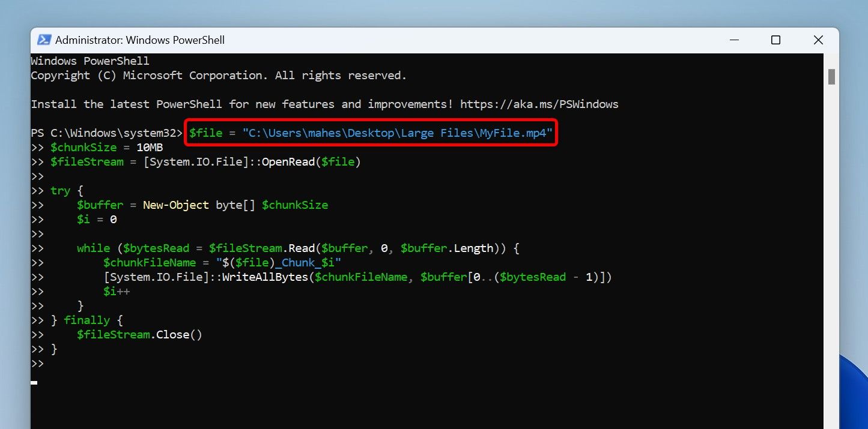Click the Copyright Microsoft Corporation line
The image size is (868, 429).
(219, 75)
